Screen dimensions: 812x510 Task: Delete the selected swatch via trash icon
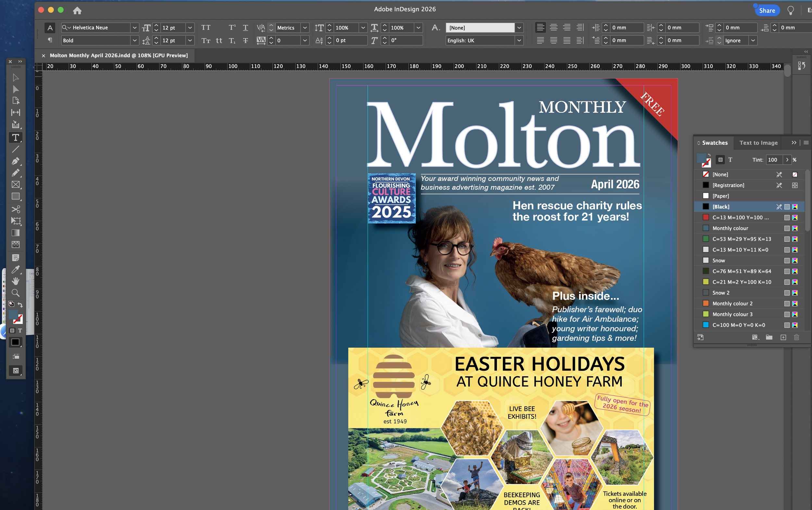(796, 337)
